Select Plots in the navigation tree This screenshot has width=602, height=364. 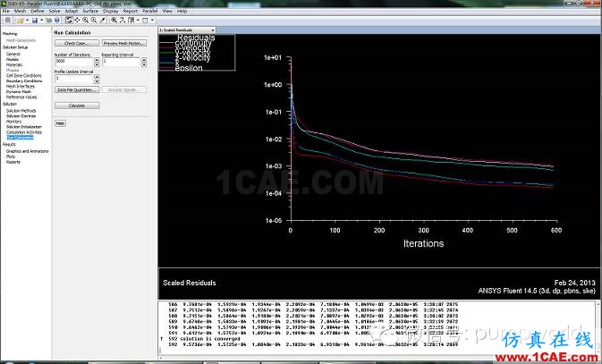pos(11,157)
